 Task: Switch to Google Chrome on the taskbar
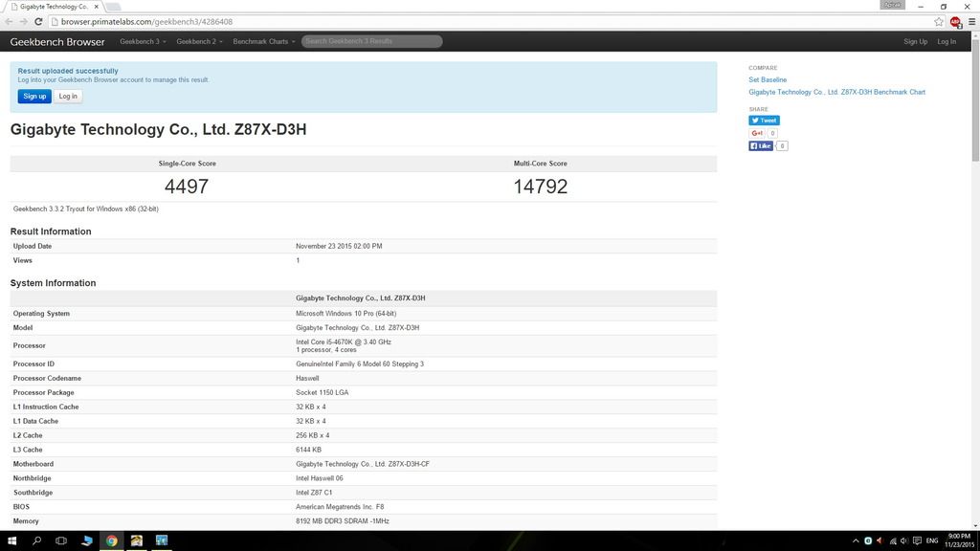[112, 541]
